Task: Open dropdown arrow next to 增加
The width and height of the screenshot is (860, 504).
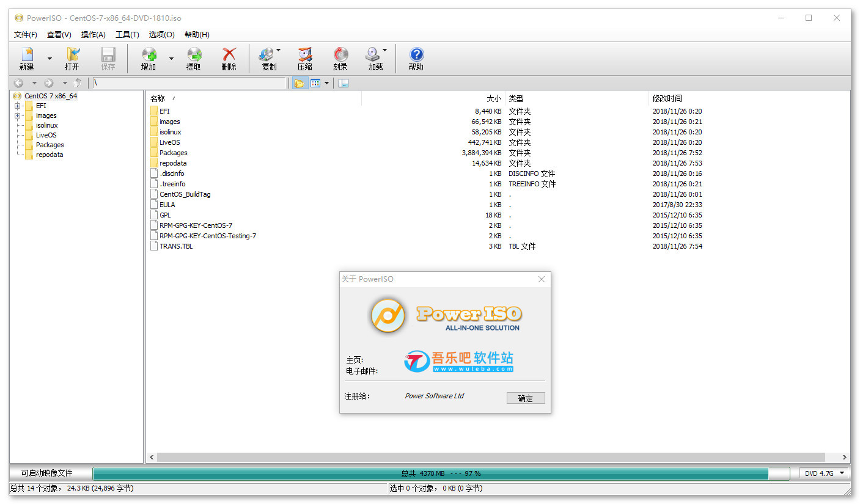Action: [x=171, y=59]
